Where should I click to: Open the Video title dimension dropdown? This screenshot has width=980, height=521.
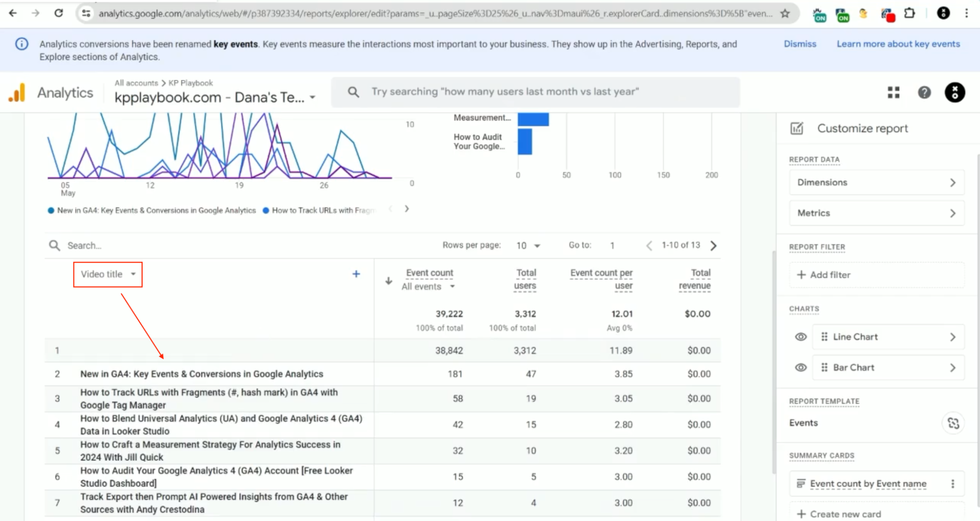[x=108, y=274]
